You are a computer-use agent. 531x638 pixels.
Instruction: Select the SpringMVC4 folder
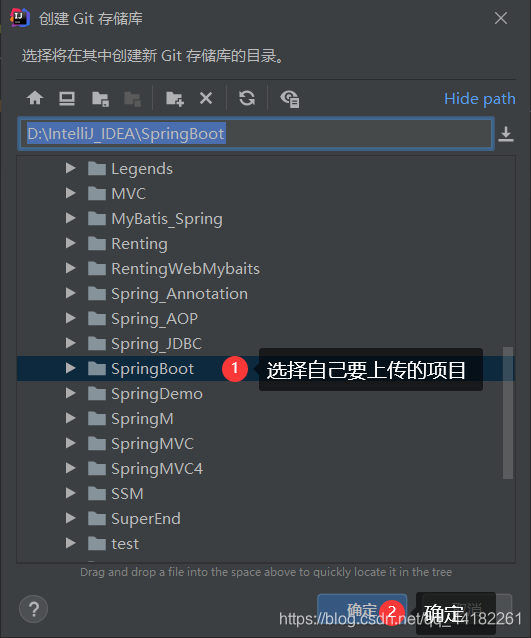(x=157, y=469)
